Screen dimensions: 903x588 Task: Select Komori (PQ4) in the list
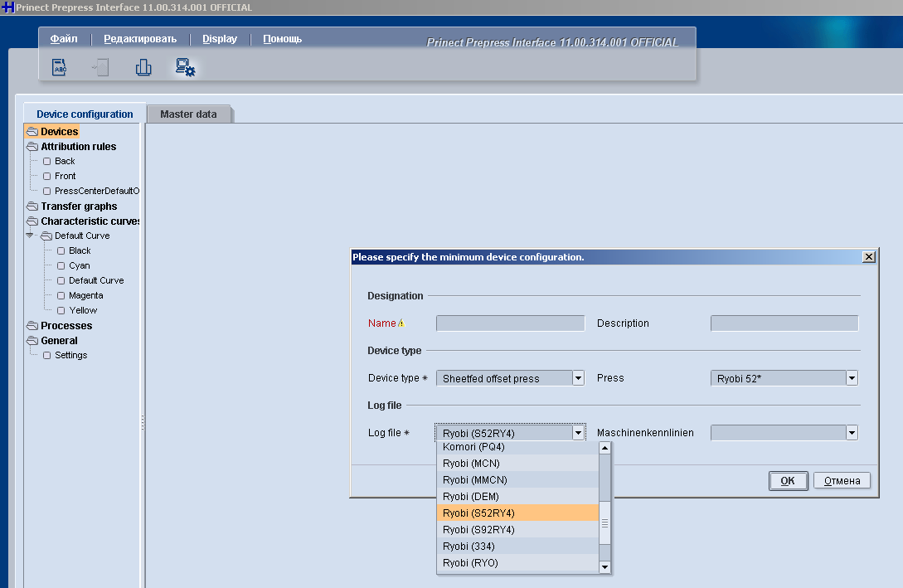point(517,448)
